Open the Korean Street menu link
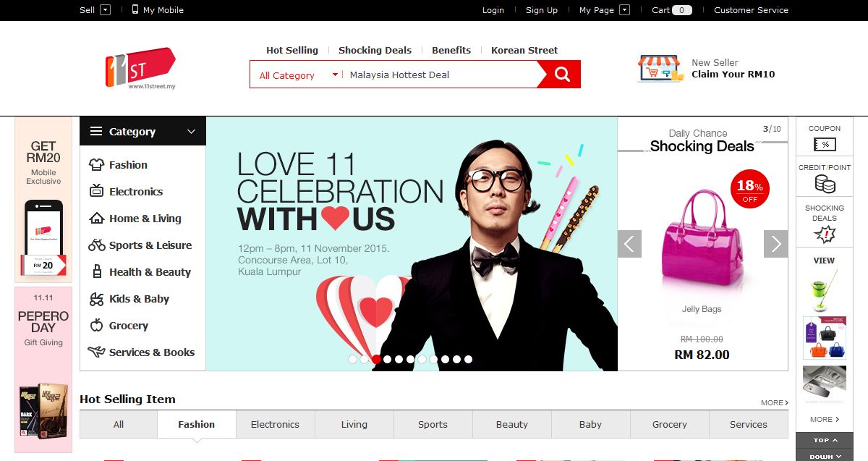The width and height of the screenshot is (868, 461). tap(524, 50)
